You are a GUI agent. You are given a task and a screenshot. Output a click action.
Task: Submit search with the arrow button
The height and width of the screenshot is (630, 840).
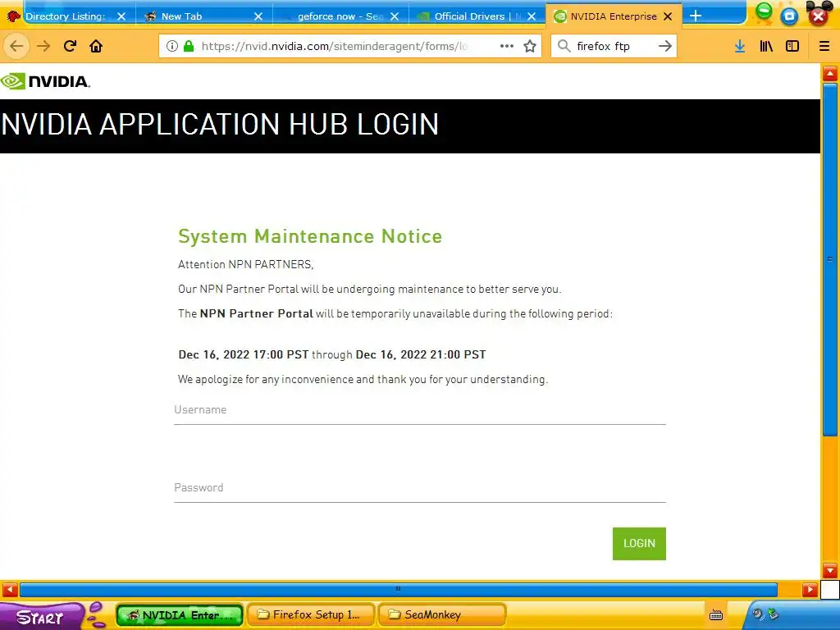664,46
